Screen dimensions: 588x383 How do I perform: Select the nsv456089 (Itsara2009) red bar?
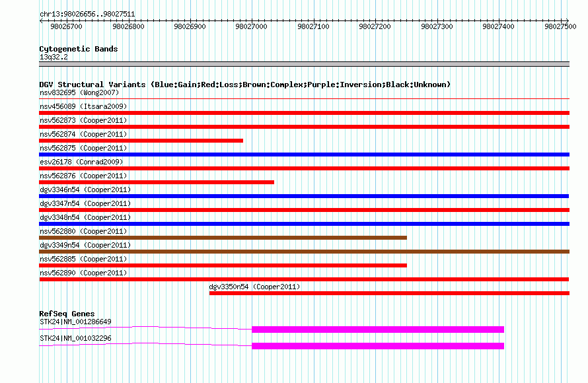click(x=304, y=113)
